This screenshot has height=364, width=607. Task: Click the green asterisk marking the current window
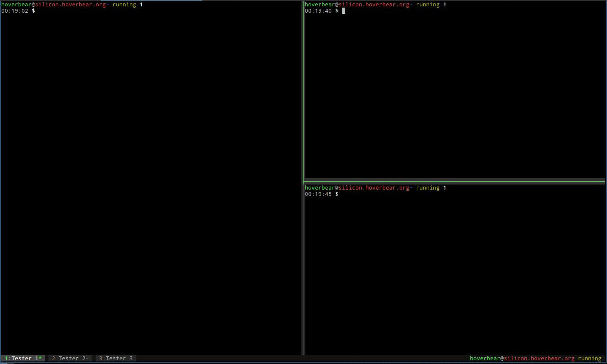coord(40,358)
